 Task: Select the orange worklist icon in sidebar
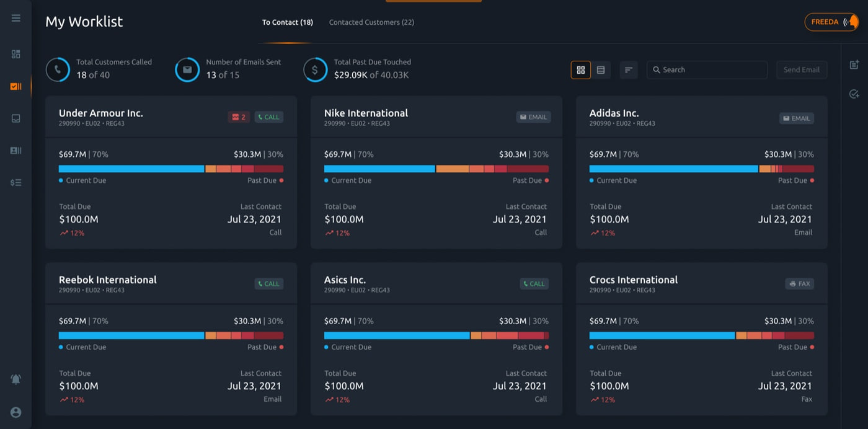(x=16, y=86)
